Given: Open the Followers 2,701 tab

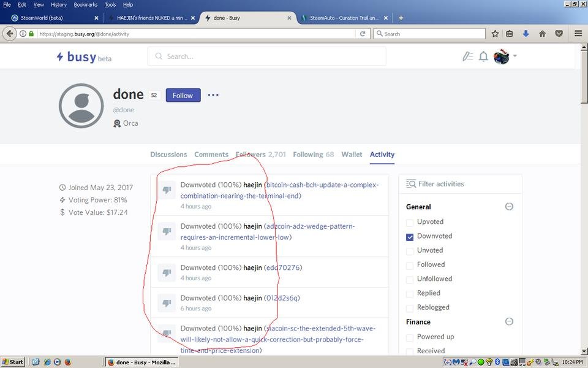Looking at the screenshot, I should [261, 155].
